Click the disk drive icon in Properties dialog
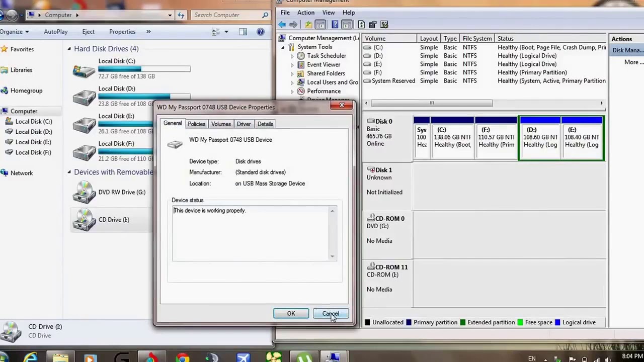 tap(175, 144)
